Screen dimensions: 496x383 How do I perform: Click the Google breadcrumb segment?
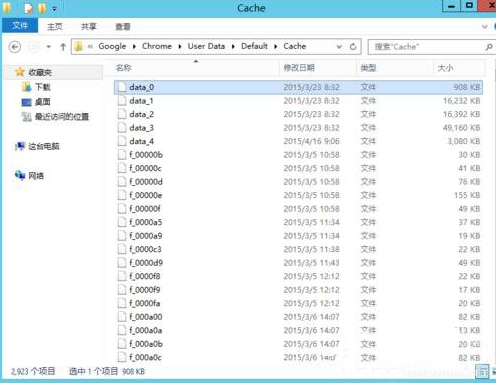[x=112, y=46]
